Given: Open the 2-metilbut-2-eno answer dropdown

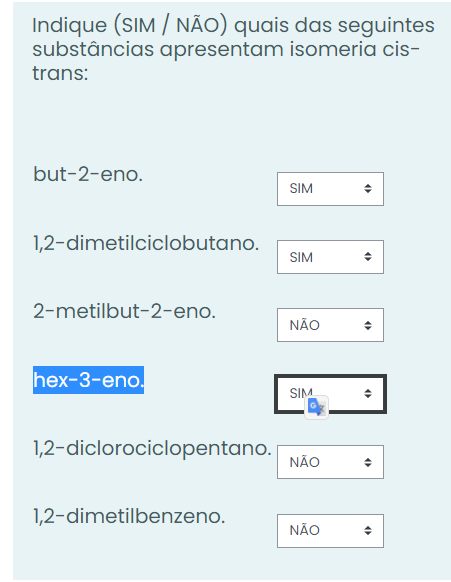Looking at the screenshot, I should click(x=330, y=325).
